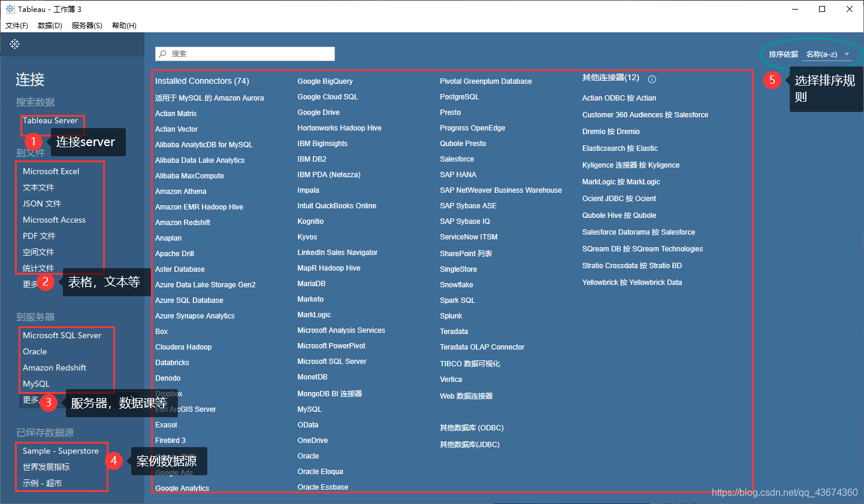Choose IBM DB2 connector
Viewport: 864px width, 504px height.
click(x=312, y=159)
